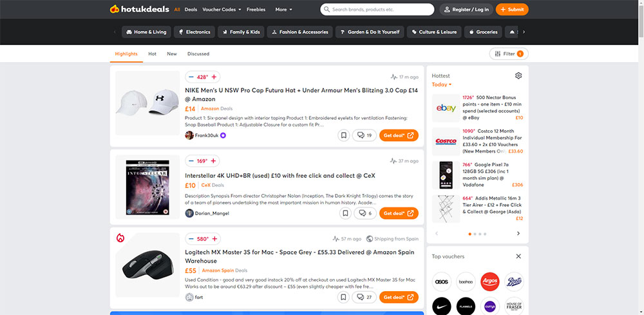Go to next Hottest carousel page

[518, 234]
